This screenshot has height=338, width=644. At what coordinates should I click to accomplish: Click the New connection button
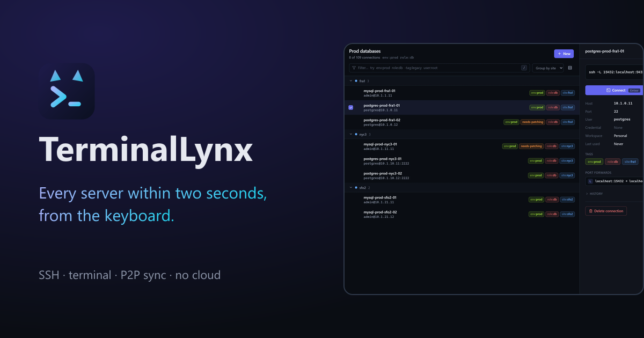coord(564,54)
